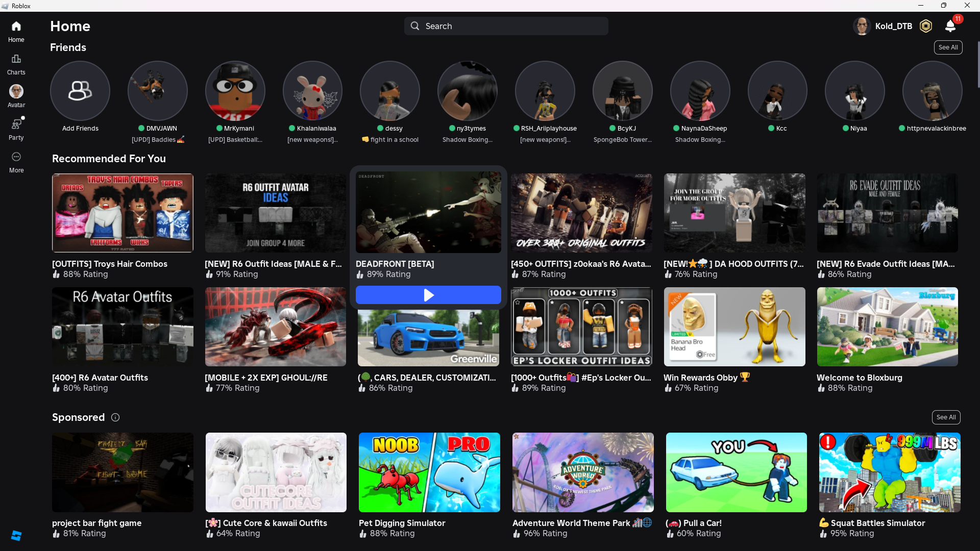Maximize or restore the Roblox window
980x551 pixels.
[x=944, y=6]
